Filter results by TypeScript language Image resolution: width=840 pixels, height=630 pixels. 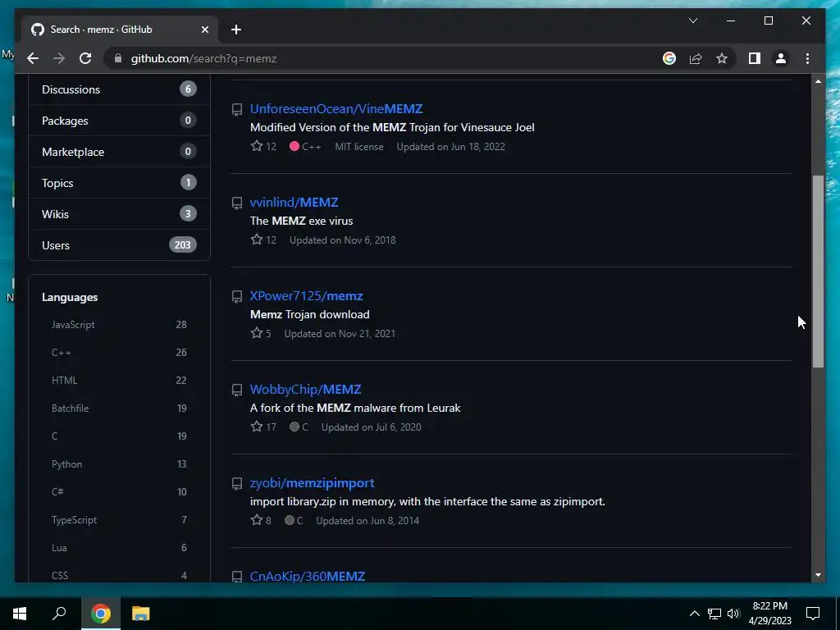tap(119, 519)
